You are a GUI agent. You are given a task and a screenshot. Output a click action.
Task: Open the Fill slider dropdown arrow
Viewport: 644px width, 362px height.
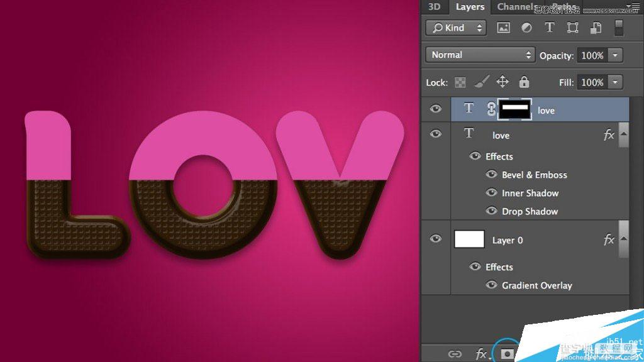click(615, 82)
